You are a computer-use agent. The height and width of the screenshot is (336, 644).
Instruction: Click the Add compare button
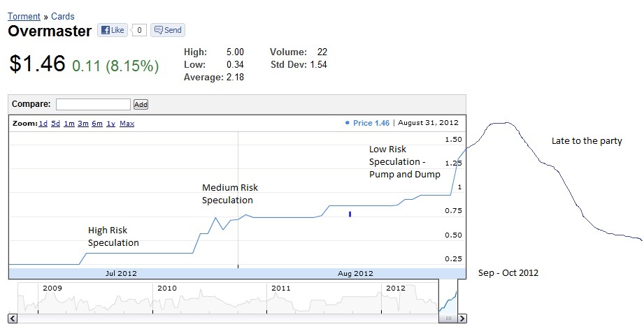[x=141, y=104]
